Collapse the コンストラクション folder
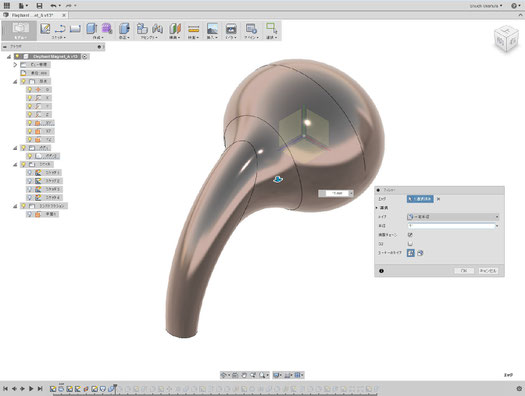The height and width of the screenshot is (396, 525). coord(15,206)
